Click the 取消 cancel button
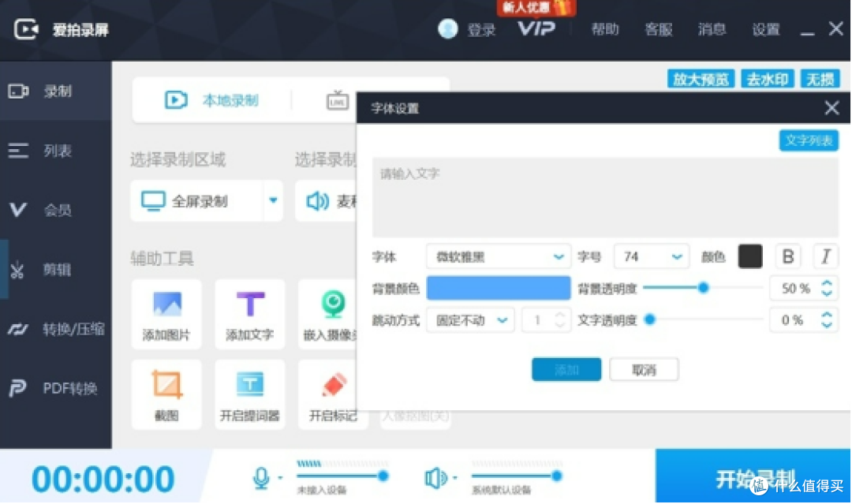Image resolution: width=852 pixels, height=504 pixels. tap(644, 370)
